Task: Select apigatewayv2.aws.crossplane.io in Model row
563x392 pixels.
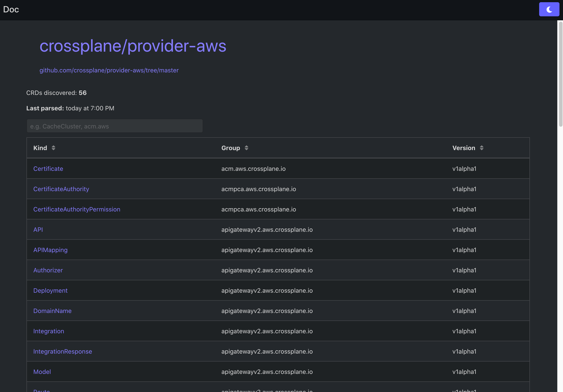Action: pyautogui.click(x=267, y=372)
